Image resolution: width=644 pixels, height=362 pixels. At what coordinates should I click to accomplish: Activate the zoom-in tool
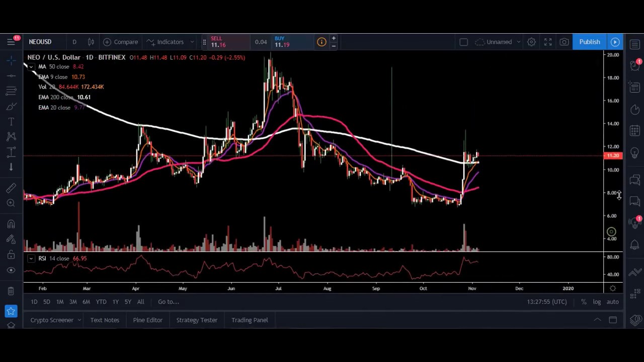pyautogui.click(x=11, y=203)
